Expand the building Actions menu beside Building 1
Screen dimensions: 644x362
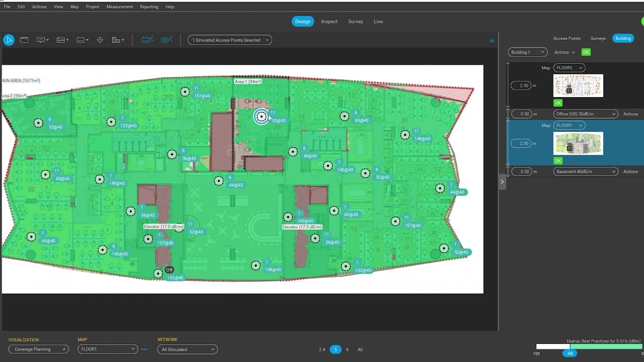pyautogui.click(x=565, y=52)
